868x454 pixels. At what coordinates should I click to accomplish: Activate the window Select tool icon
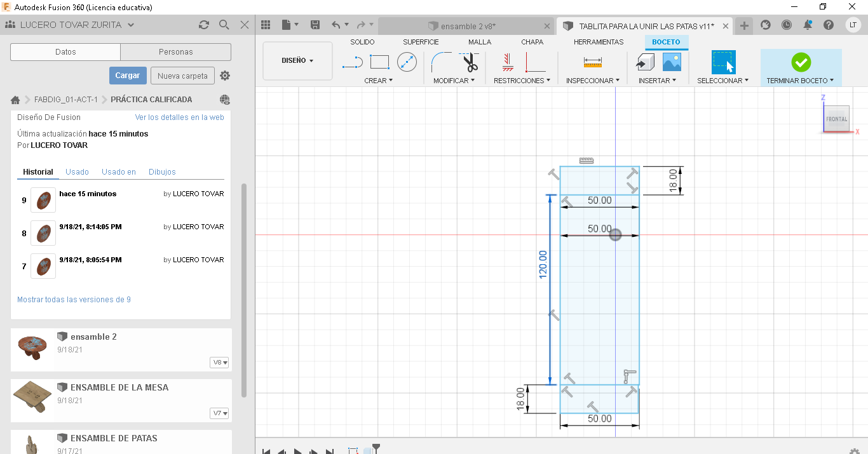click(723, 62)
